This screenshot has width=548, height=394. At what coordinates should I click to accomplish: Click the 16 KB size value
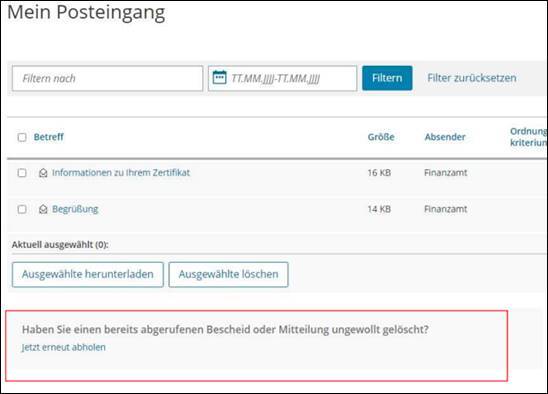379,173
